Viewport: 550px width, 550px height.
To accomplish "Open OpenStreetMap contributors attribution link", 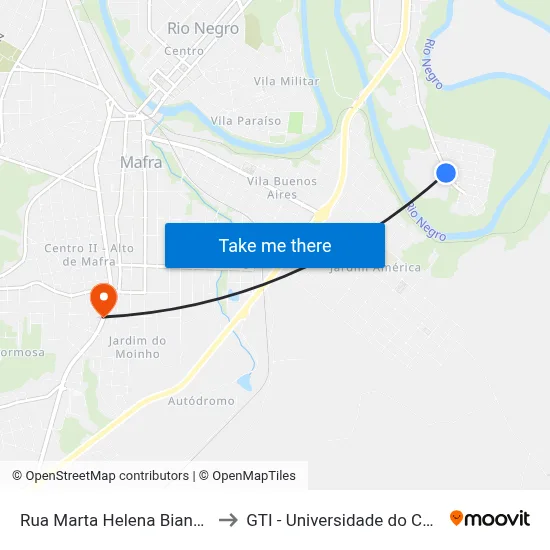I will tap(101, 476).
